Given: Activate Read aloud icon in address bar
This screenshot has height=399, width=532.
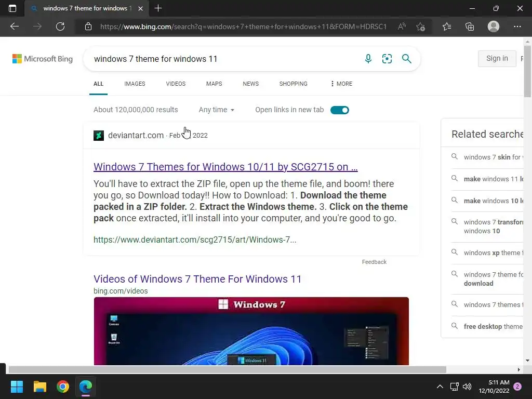Looking at the screenshot, I should (402, 26).
